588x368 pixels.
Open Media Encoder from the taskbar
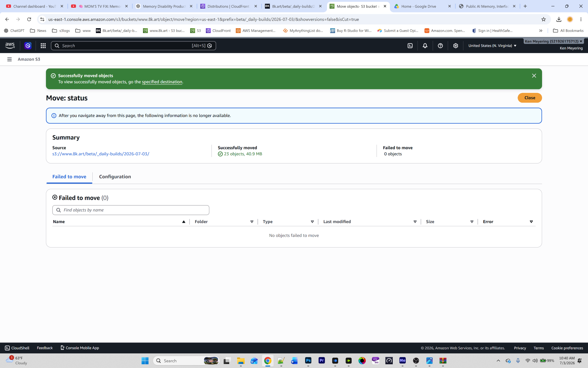[x=403, y=361]
